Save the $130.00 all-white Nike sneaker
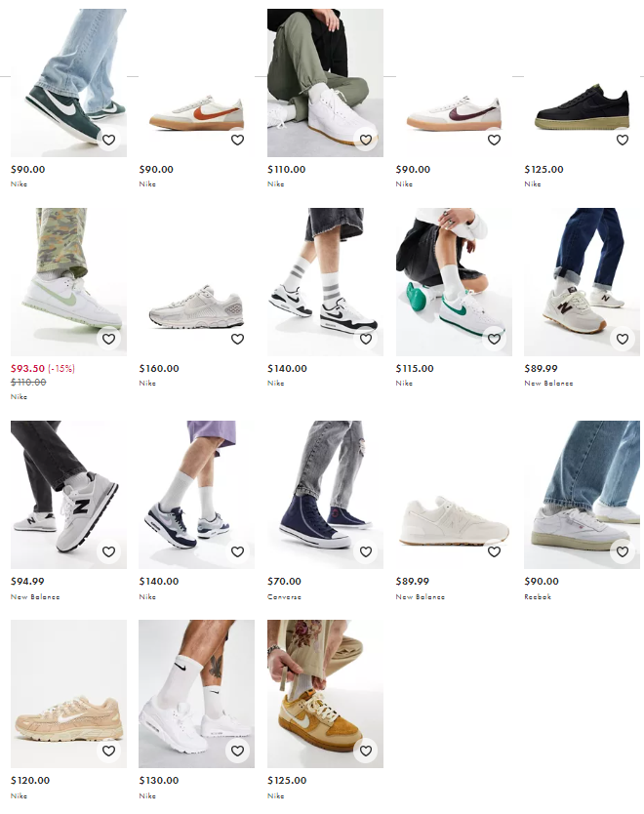The height and width of the screenshot is (814, 644). [237, 751]
